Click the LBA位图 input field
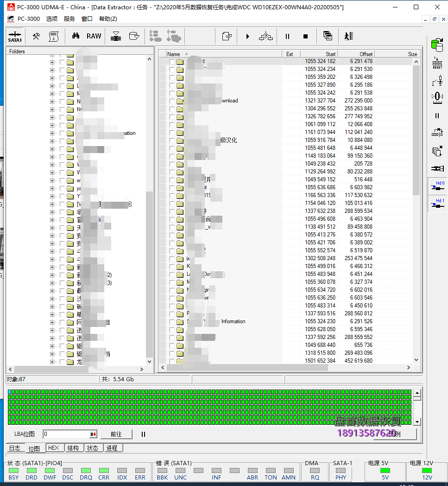The width and height of the screenshot is (448, 486). pyautogui.click(x=67, y=434)
